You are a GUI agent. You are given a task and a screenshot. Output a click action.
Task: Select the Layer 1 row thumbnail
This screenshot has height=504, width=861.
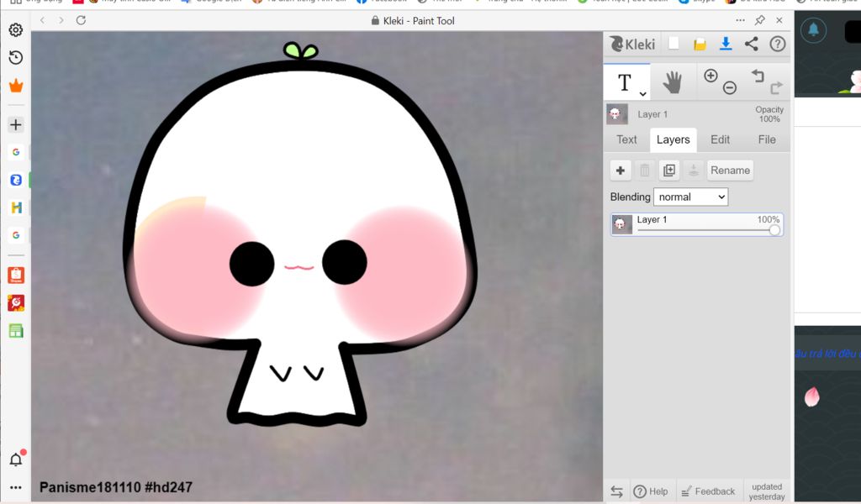622,224
